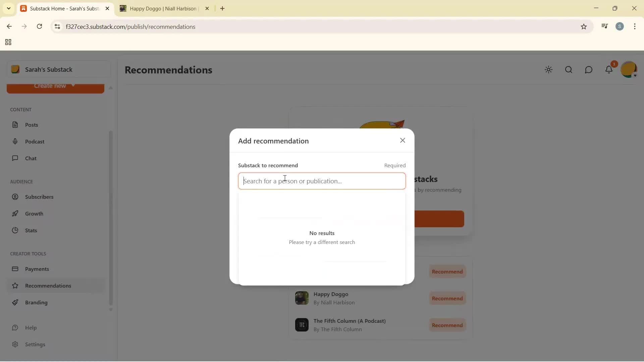Image resolution: width=644 pixels, height=362 pixels.
Task: Expand the Create new dropdown
Action: pos(55,86)
